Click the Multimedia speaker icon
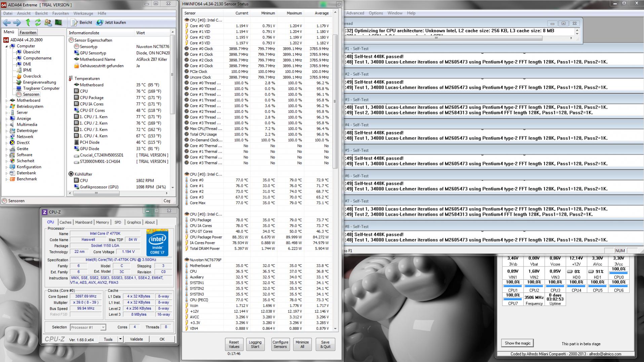The width and height of the screenshot is (644, 362). click(12, 125)
